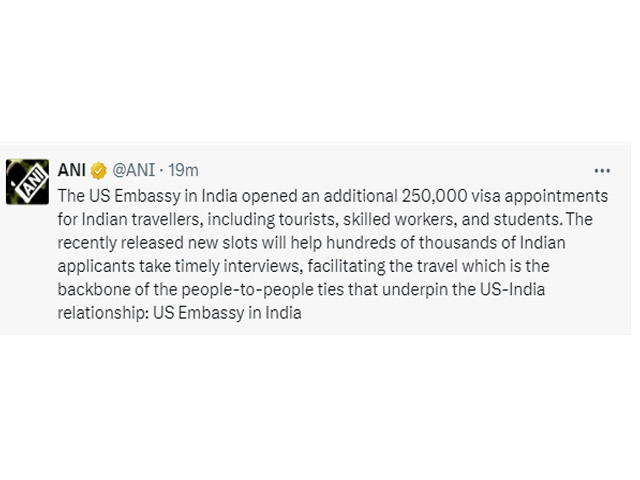Click the number 250,000 in the tweet

(434, 196)
